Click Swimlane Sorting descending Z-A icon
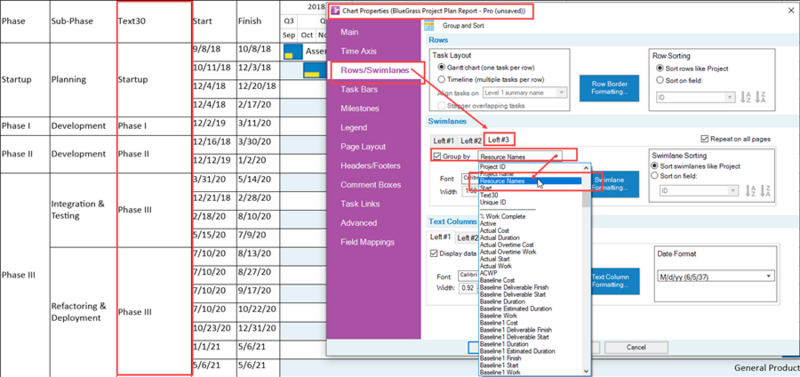 (765, 191)
